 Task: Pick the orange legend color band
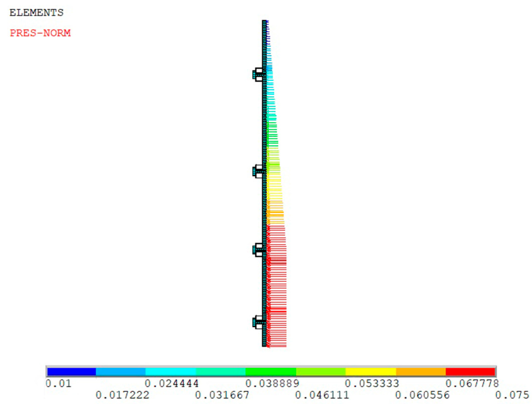[421, 371]
